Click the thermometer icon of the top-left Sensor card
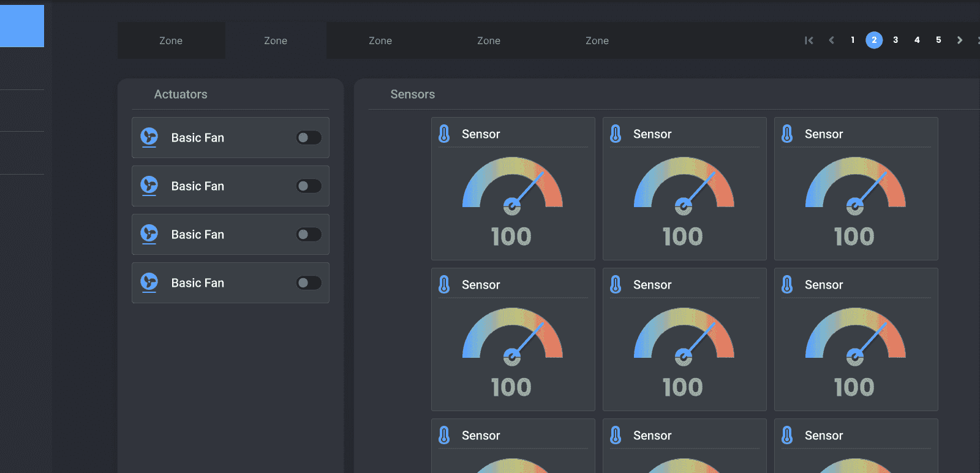This screenshot has width=980, height=473. (444, 134)
